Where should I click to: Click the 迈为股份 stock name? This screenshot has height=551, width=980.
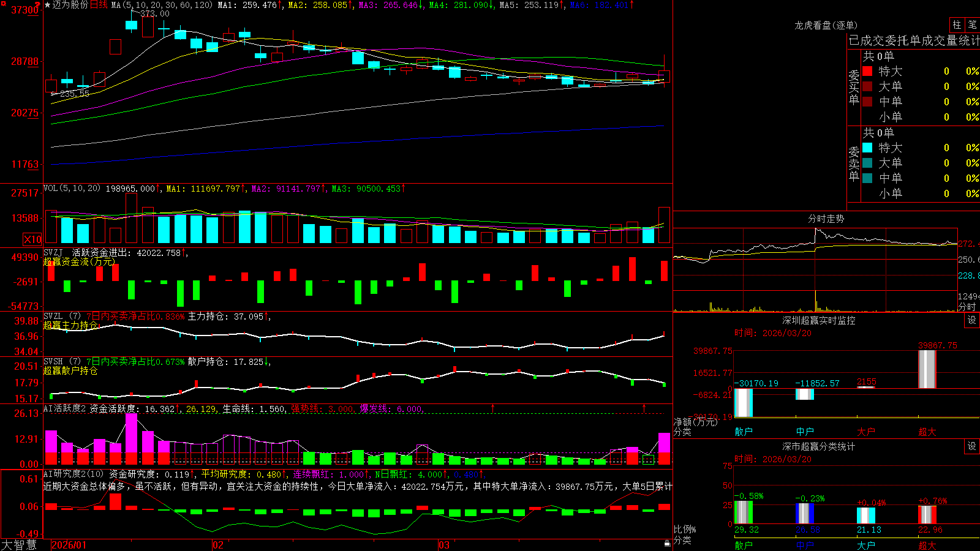[x=70, y=5]
